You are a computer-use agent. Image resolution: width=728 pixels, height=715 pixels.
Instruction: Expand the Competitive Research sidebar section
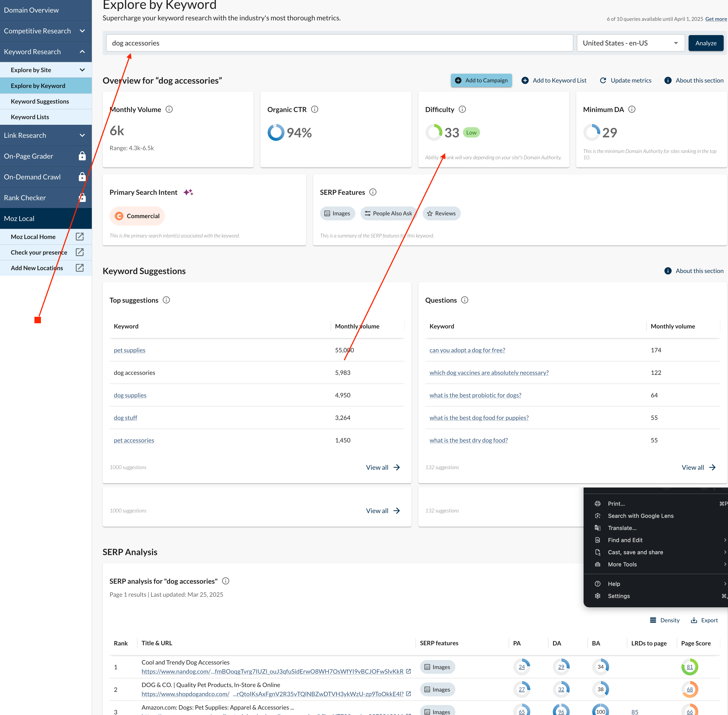[82, 31]
